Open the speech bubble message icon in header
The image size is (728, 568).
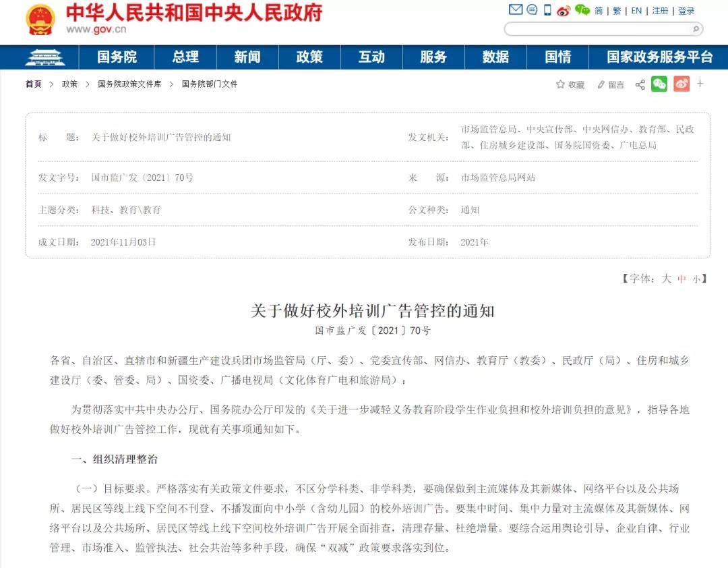click(532, 10)
